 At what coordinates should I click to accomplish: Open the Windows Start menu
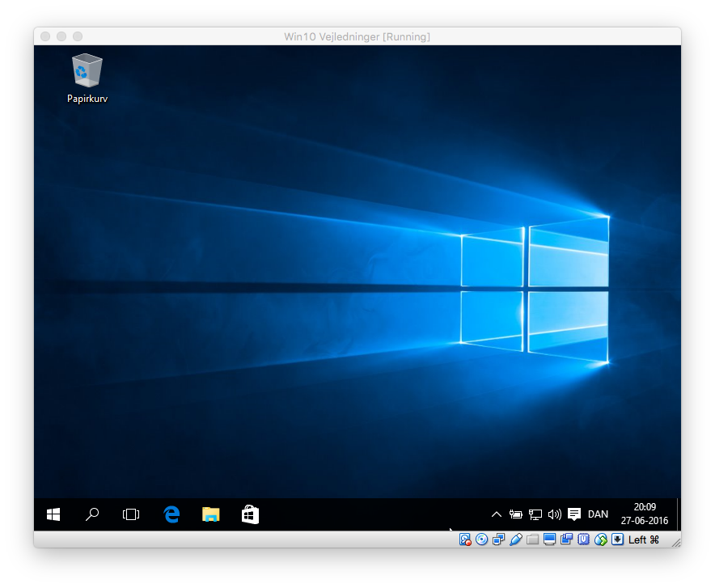tap(53, 514)
